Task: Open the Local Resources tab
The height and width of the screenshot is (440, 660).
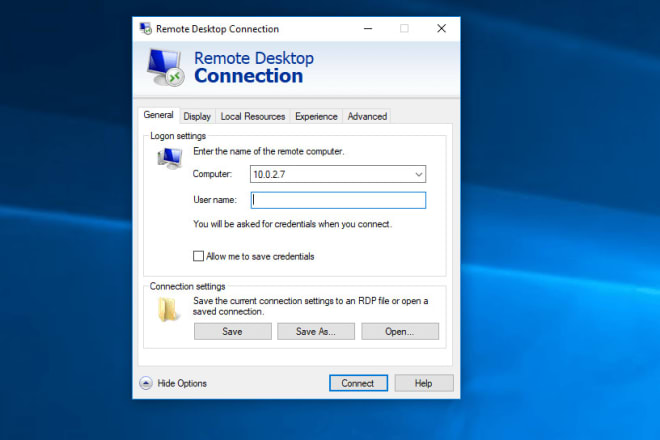Action: pos(253,117)
